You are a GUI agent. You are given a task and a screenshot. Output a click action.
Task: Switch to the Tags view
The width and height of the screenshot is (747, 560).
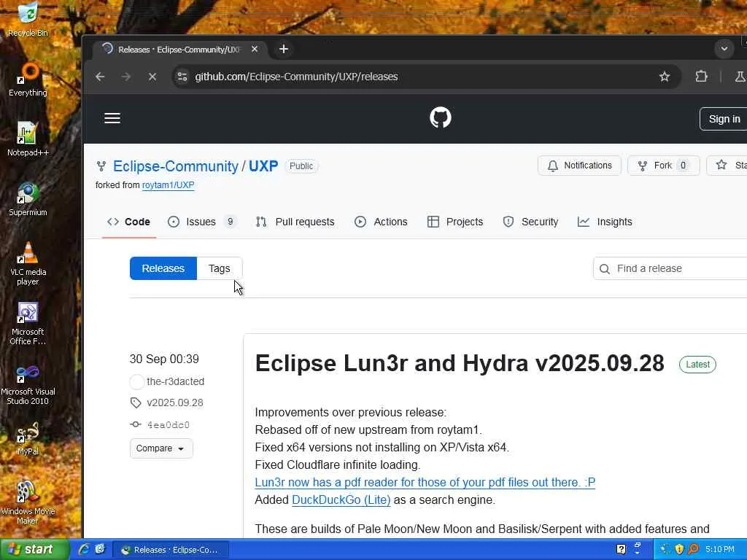point(219,268)
